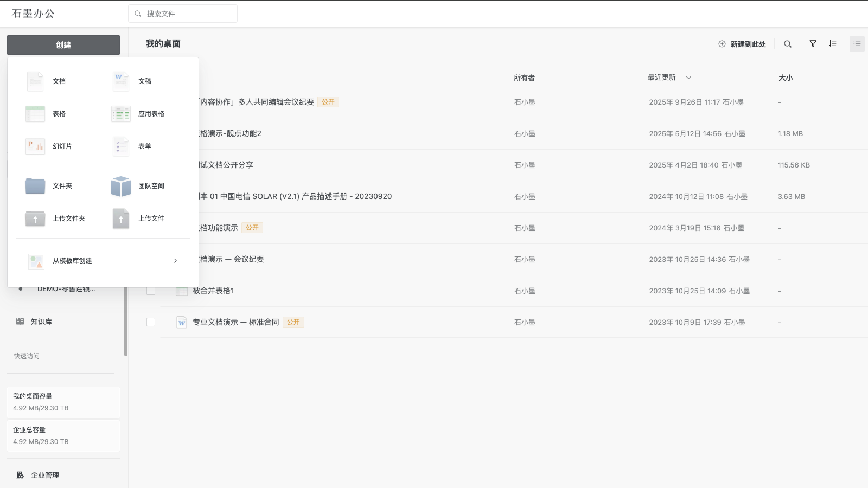Click the spreadsheet icon of 被合并表格1
This screenshot has width=868, height=488.
[x=182, y=291]
